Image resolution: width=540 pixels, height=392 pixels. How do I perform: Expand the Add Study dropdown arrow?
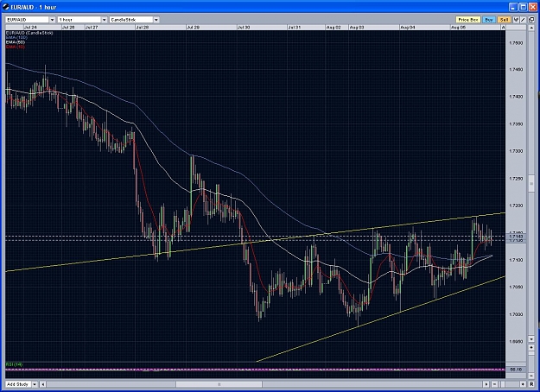(35, 384)
